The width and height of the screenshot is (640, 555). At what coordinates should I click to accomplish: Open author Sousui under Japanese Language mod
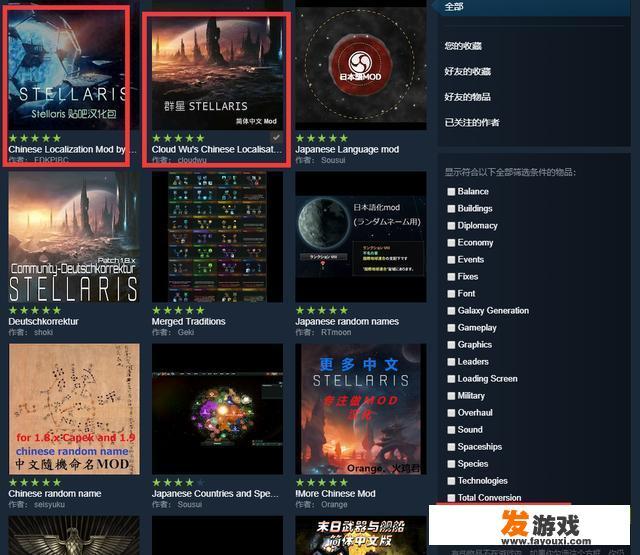pos(333,160)
